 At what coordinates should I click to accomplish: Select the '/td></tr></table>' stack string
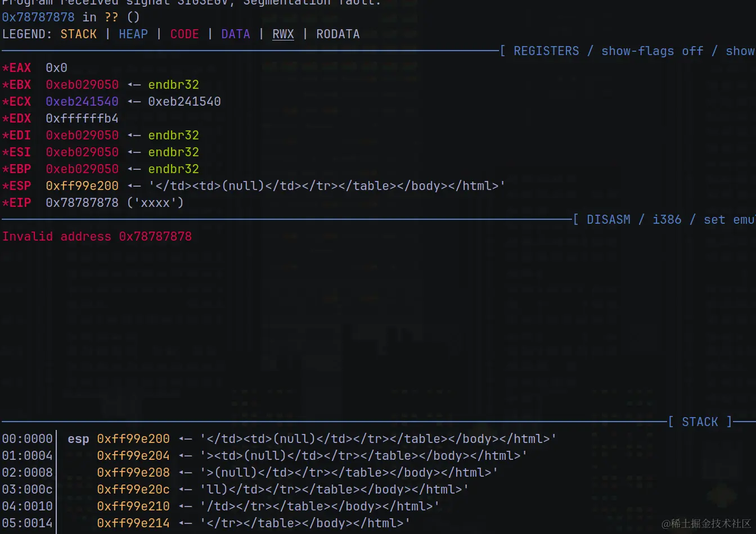319,506
